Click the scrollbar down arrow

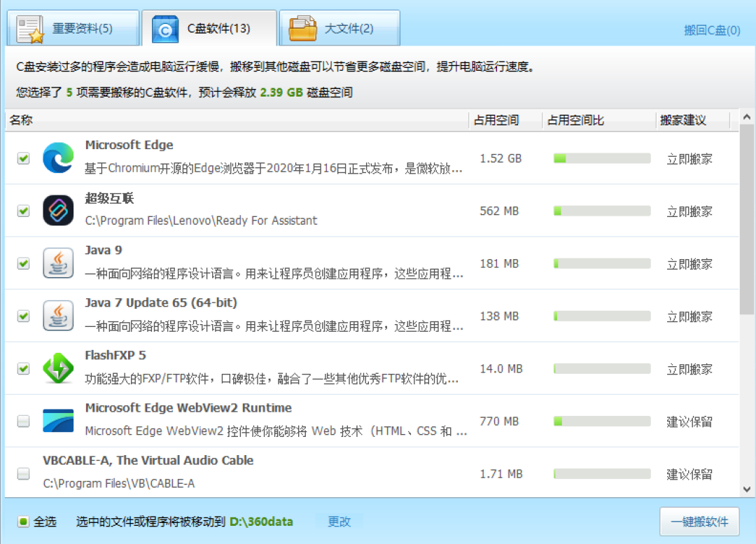(x=747, y=489)
